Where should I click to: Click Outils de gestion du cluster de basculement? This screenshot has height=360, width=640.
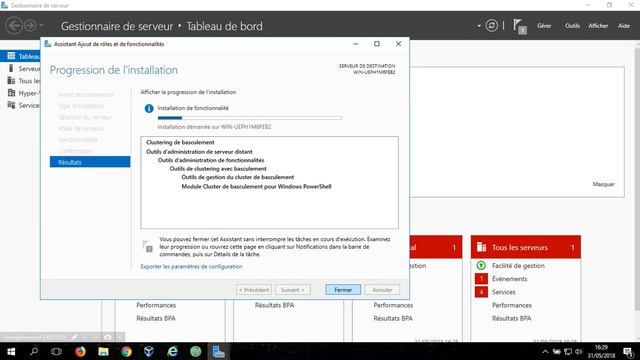click(238, 177)
